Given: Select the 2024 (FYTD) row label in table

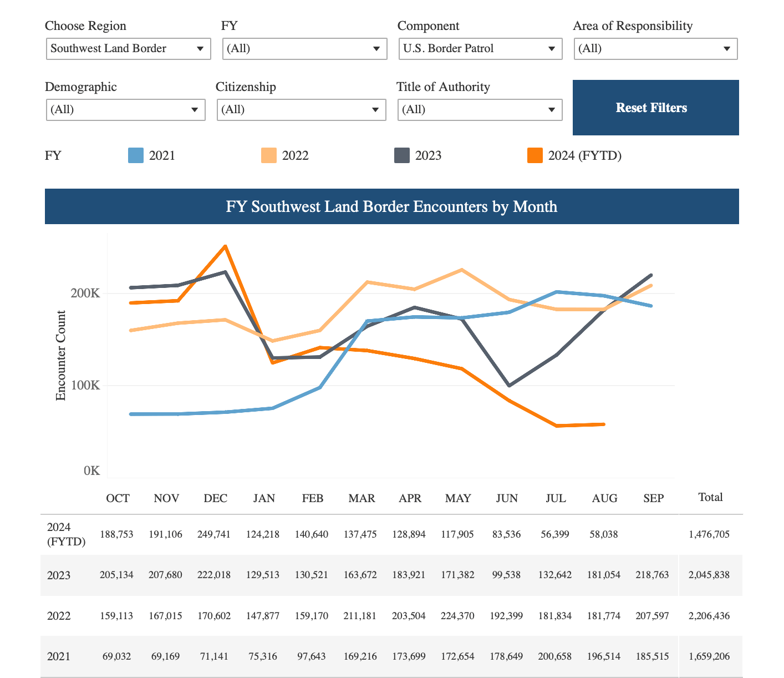Looking at the screenshot, I should tap(67, 534).
